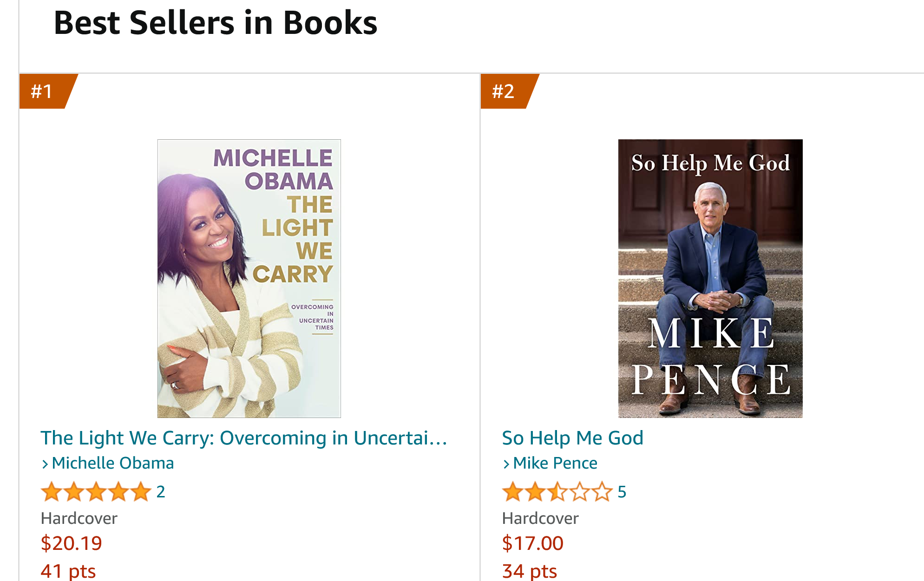Image resolution: width=924 pixels, height=581 pixels.
Task: Click the 41 pts label
Action: 68,571
